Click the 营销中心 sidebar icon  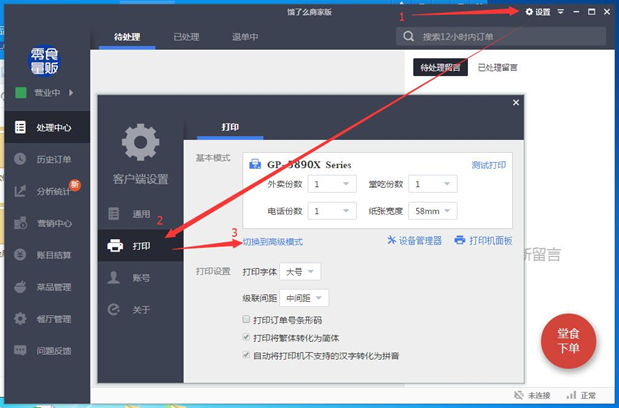[20, 223]
